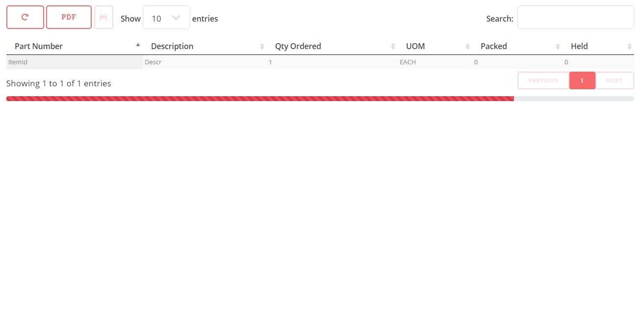Sort by the UOM column header
644x318 pixels.
(x=435, y=46)
